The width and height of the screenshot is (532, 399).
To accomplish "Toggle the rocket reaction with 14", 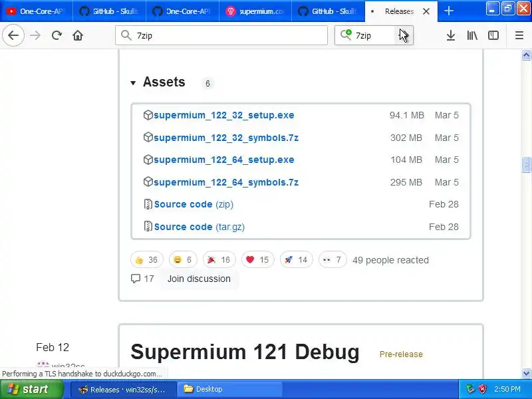I will click(x=296, y=260).
